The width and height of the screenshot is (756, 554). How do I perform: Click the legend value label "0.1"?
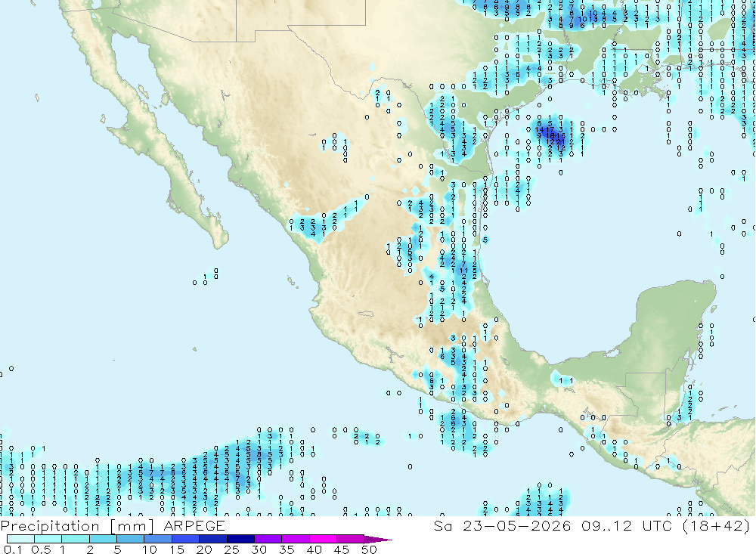point(13,549)
